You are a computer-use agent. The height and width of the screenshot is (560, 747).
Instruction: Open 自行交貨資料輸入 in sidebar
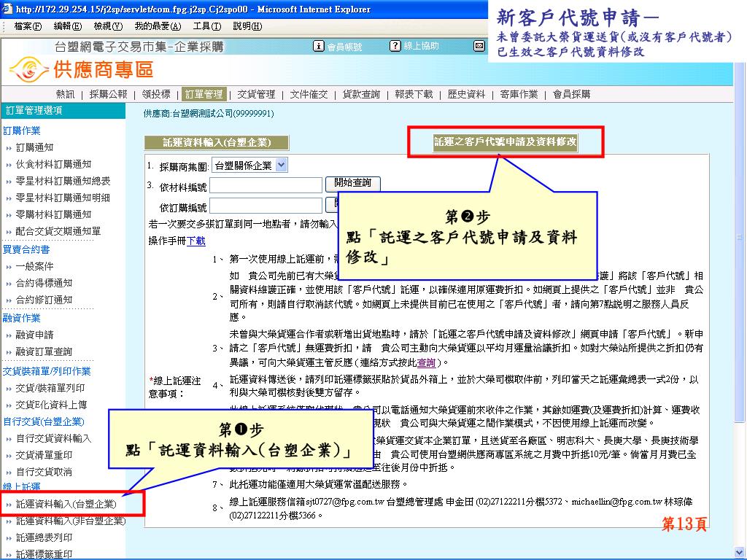[53, 438]
